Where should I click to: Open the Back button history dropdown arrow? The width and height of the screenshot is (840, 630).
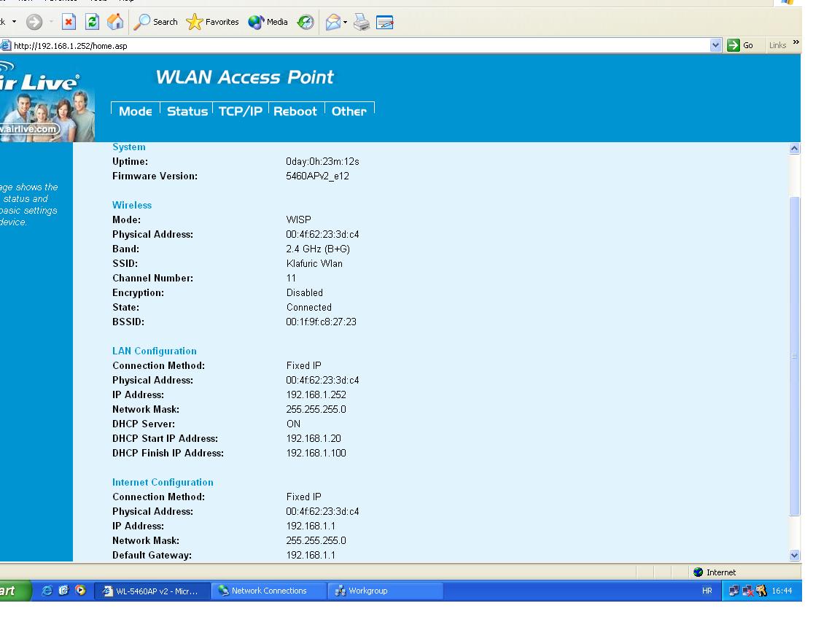click(14, 22)
